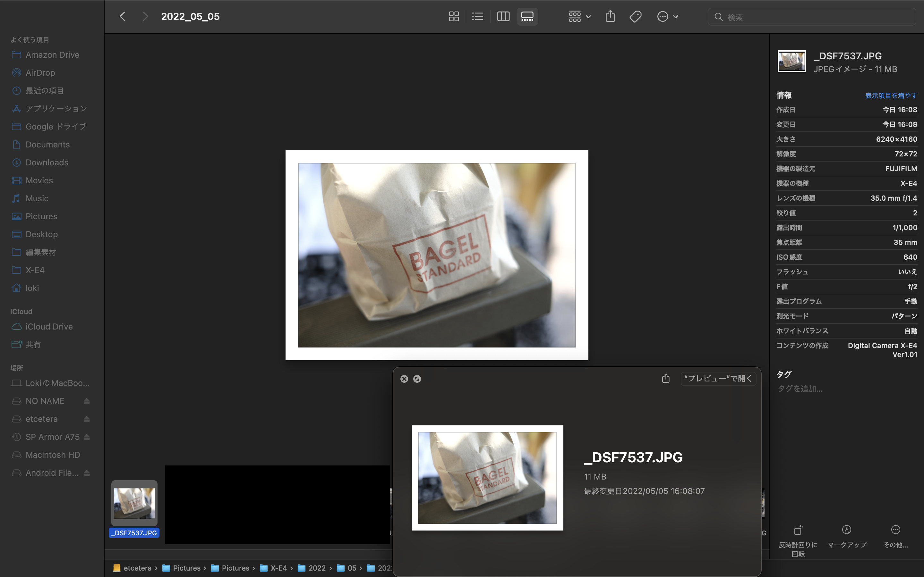
Task: Select the _DSF7537.JPG thumbnail in filmstrip
Action: [x=134, y=503]
